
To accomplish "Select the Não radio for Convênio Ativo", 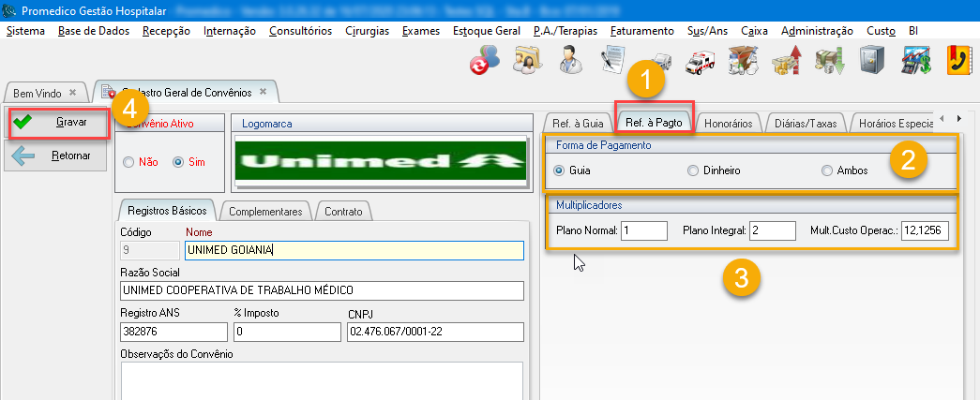I will [x=129, y=162].
